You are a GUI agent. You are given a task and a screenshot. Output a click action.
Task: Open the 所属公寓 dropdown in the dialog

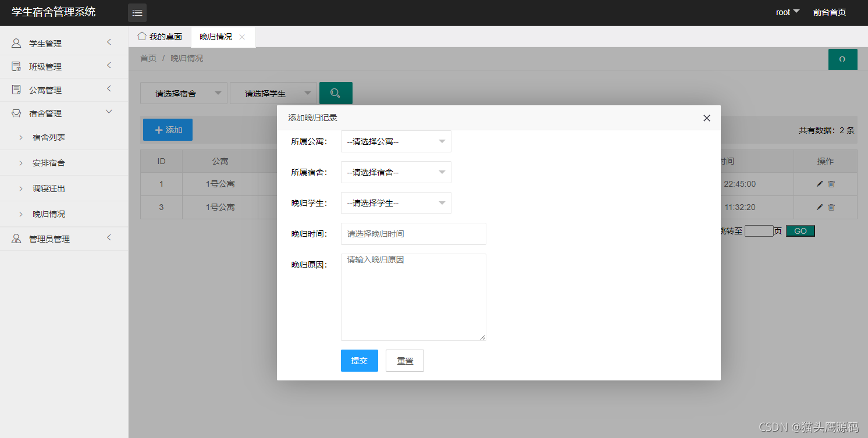point(396,141)
